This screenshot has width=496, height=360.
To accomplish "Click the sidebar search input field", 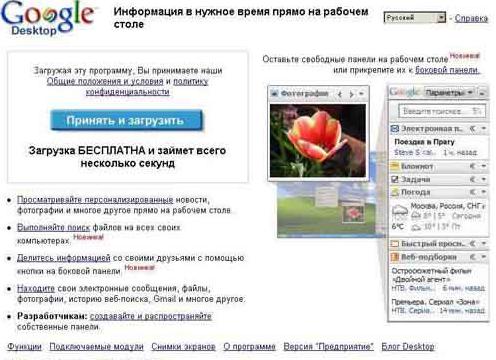I will pyautogui.click(x=442, y=111).
